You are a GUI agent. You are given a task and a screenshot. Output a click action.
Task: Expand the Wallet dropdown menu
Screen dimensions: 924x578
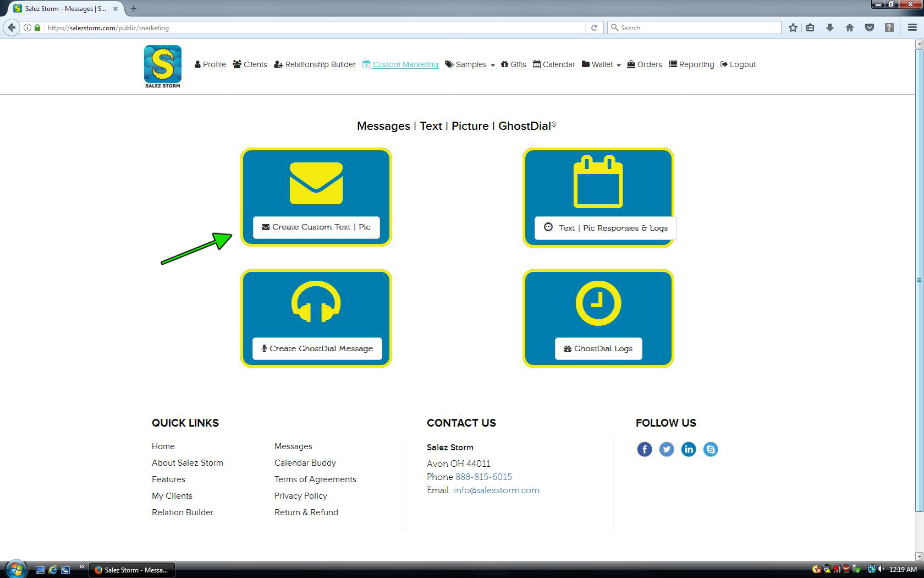pos(602,64)
